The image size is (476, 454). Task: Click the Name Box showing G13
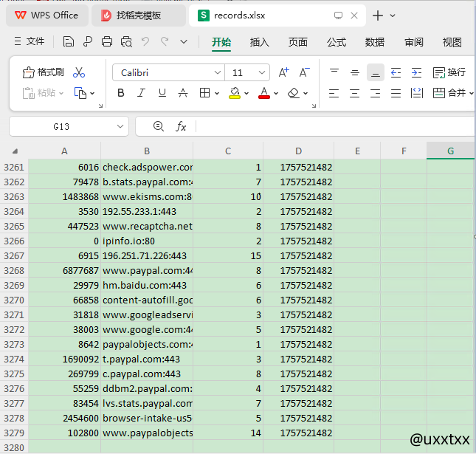point(62,126)
